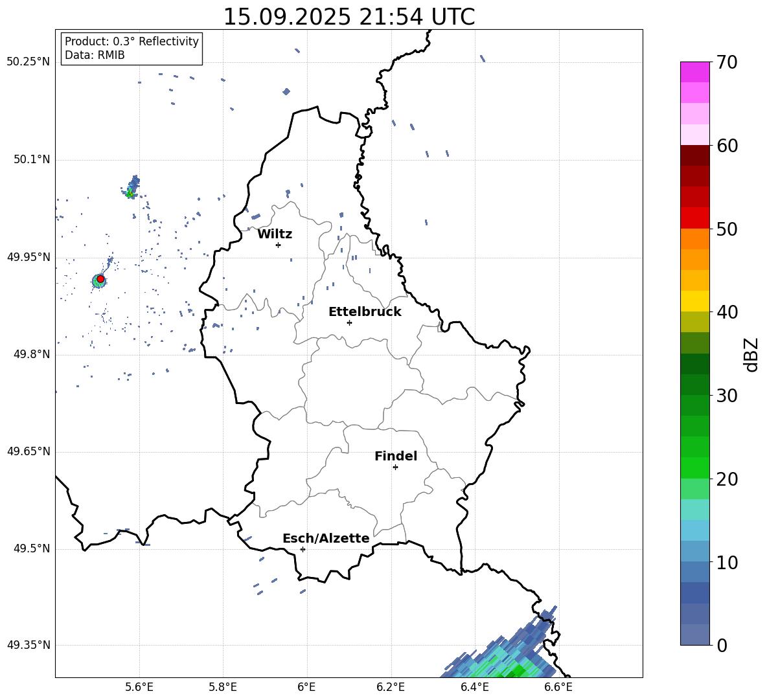Click the 'Findel' city label
The width and height of the screenshot is (767, 700).
click(396, 456)
